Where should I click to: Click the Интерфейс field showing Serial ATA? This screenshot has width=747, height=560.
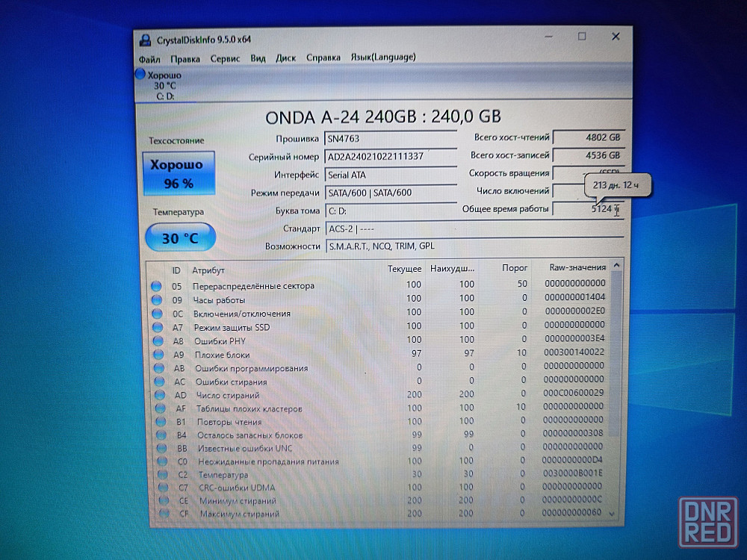(391, 175)
